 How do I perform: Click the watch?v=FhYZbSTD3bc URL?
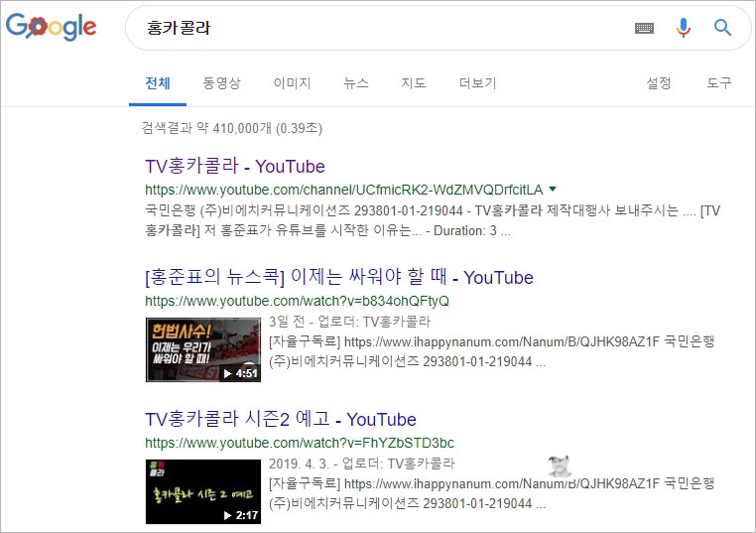pos(300,443)
